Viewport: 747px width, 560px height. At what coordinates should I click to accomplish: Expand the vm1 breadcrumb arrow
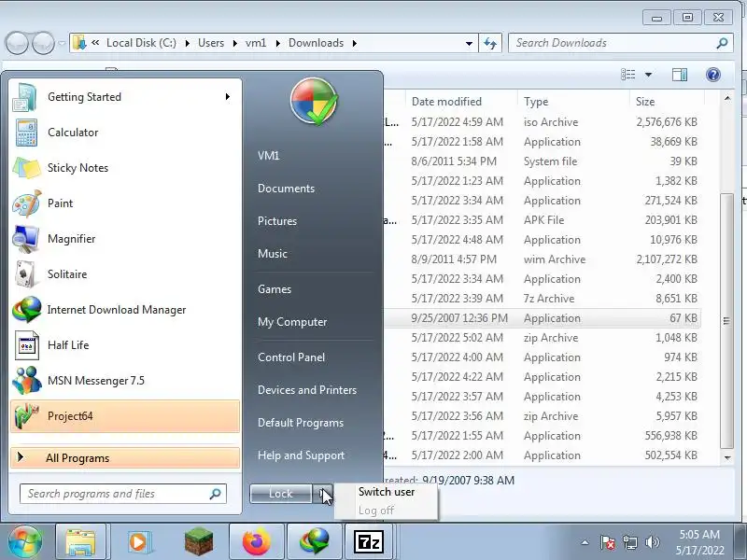[277, 43]
